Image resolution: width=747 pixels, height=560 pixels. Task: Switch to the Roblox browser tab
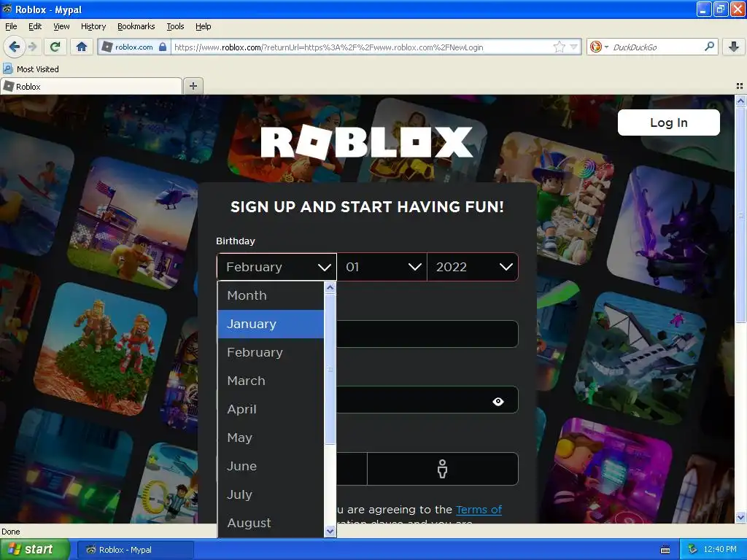pos(91,86)
